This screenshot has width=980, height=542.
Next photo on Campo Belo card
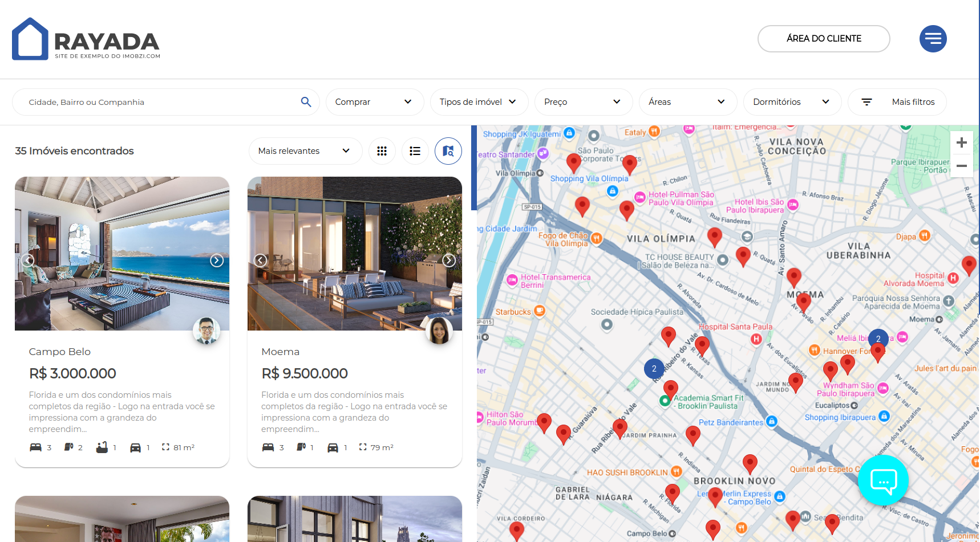pos(216,260)
